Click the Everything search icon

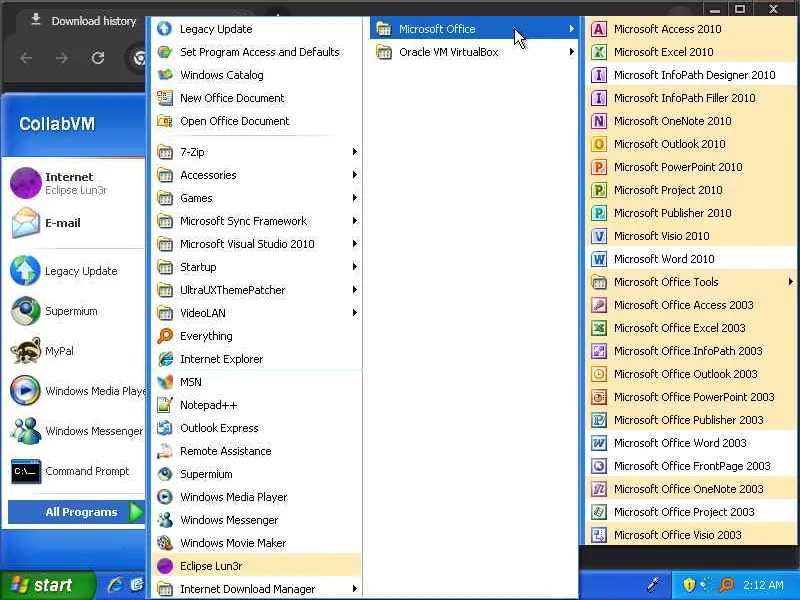coord(165,336)
